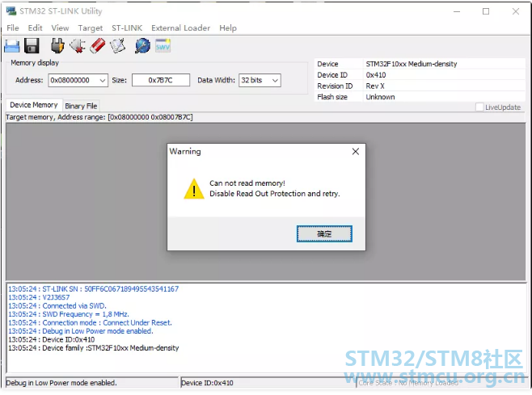This screenshot has height=395, width=532.
Task: Click log line 'V2J36S7'
Action: 39,297
